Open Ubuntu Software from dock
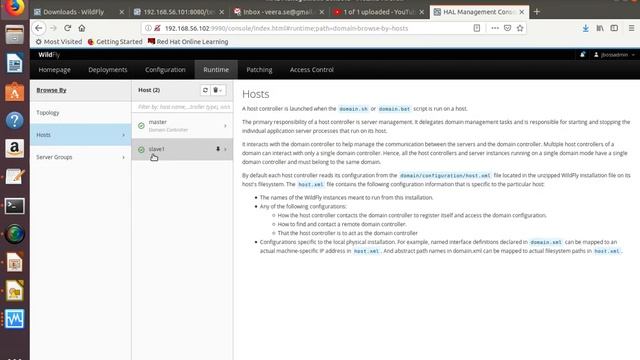 pos(14,92)
